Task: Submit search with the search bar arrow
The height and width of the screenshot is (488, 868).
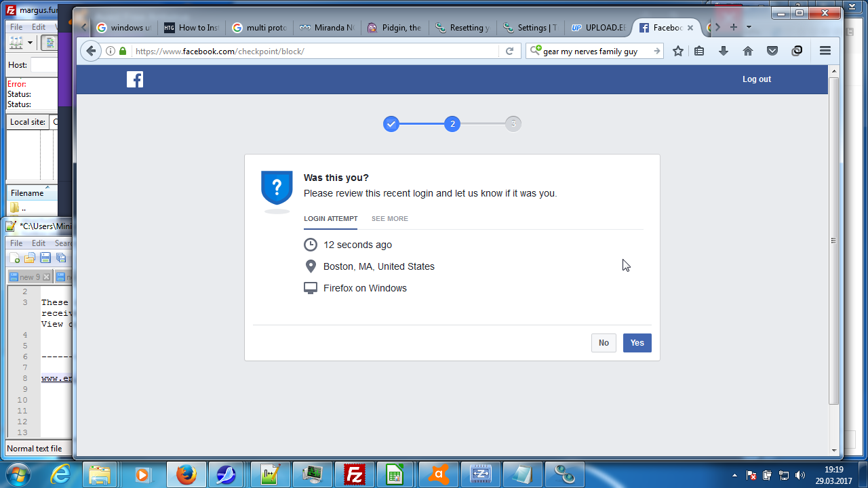Action: pyautogui.click(x=656, y=51)
